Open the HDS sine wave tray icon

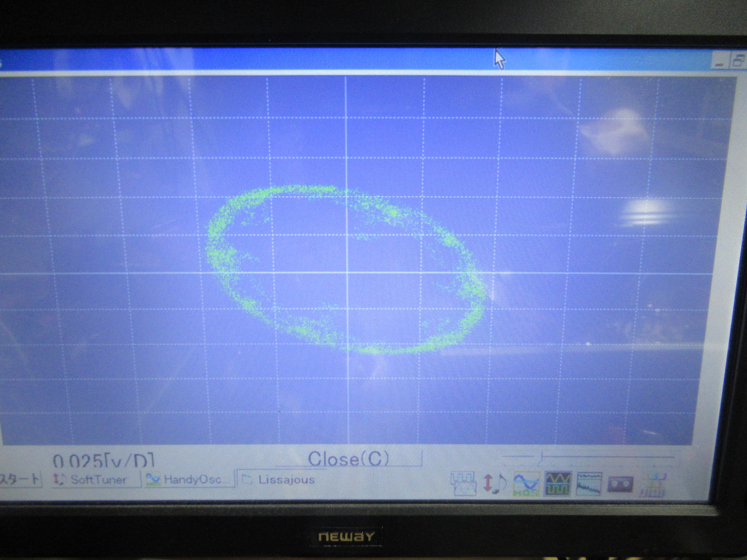point(526,484)
